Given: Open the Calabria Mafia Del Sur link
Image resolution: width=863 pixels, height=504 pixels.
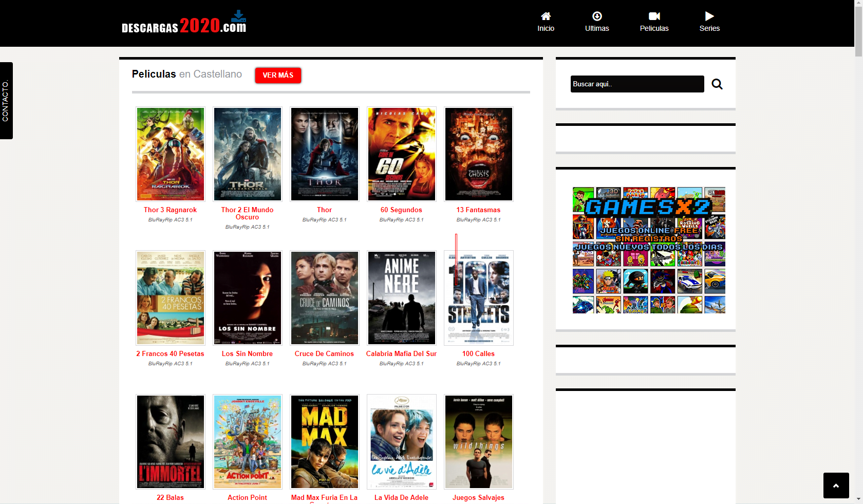Looking at the screenshot, I should click(x=401, y=354).
